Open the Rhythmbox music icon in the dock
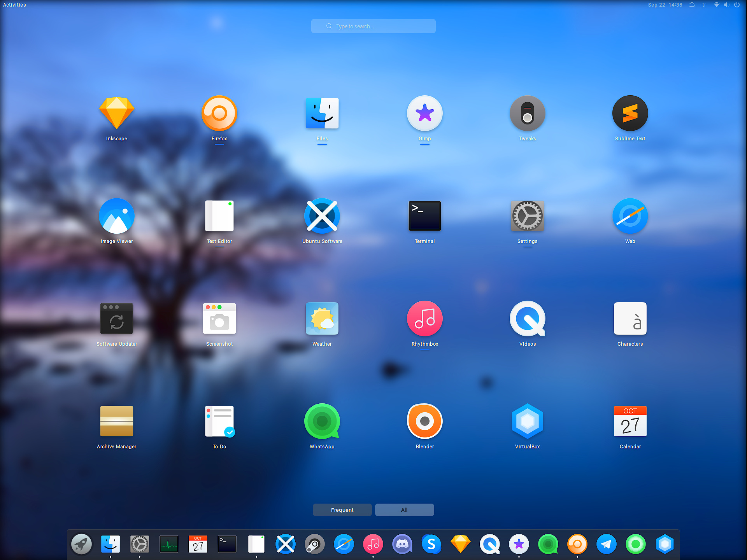The image size is (747, 560). (373, 544)
